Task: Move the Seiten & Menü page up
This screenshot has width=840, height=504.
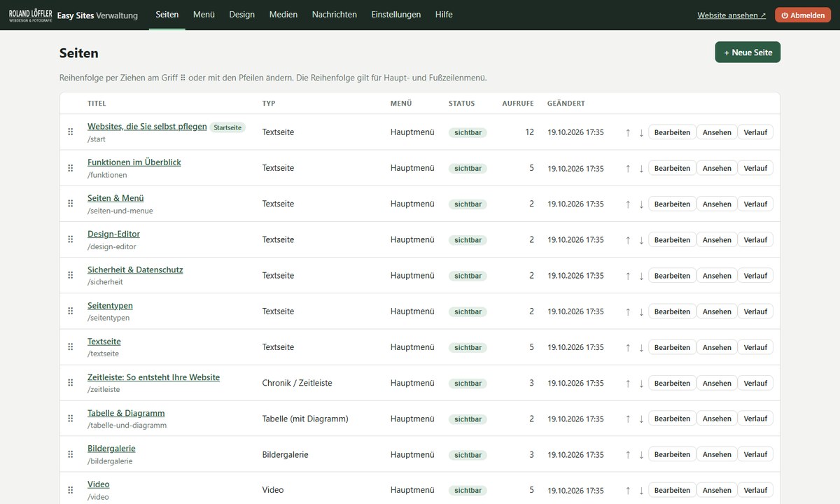Action: [x=628, y=204]
